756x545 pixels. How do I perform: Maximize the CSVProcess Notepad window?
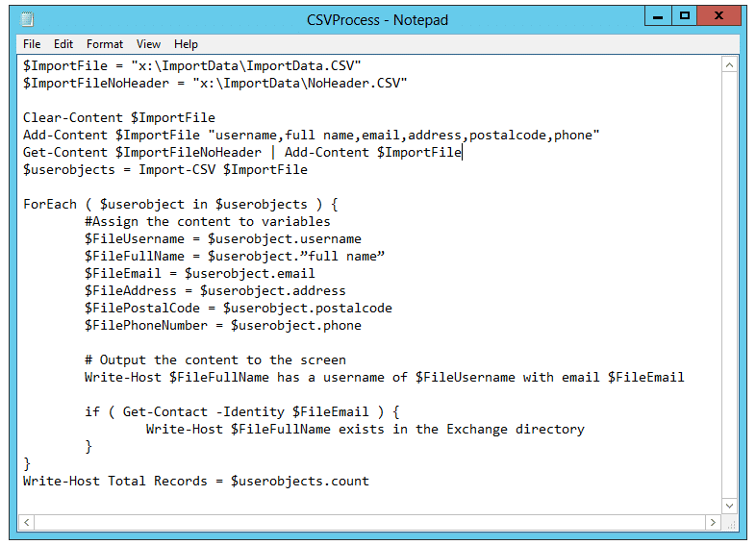(684, 16)
